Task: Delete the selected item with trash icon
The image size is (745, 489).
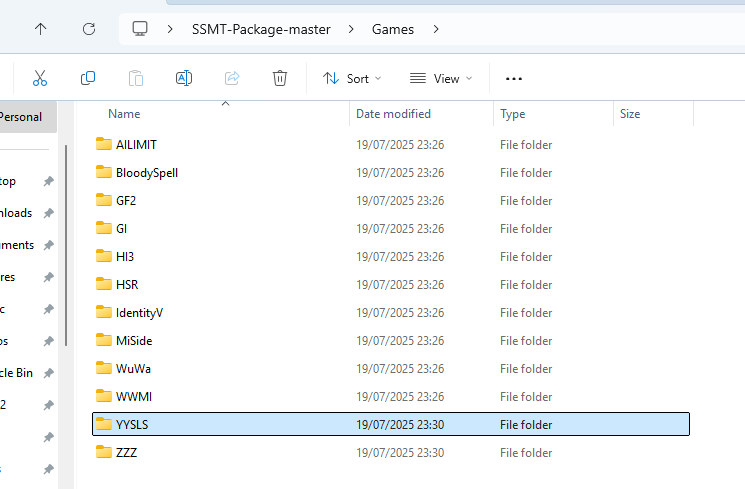Action: point(280,78)
